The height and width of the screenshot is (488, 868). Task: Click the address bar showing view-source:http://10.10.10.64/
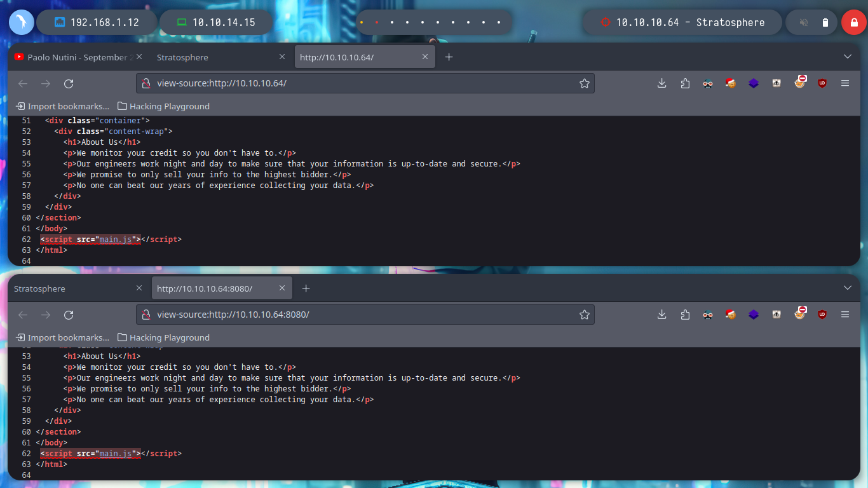[365, 83]
